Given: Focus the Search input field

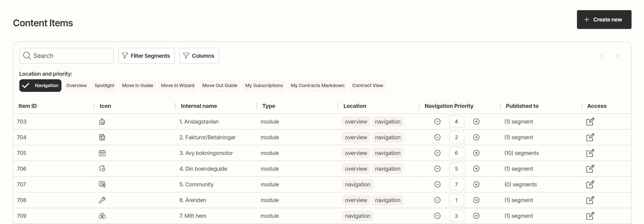Looking at the screenshot, I should (x=66, y=56).
